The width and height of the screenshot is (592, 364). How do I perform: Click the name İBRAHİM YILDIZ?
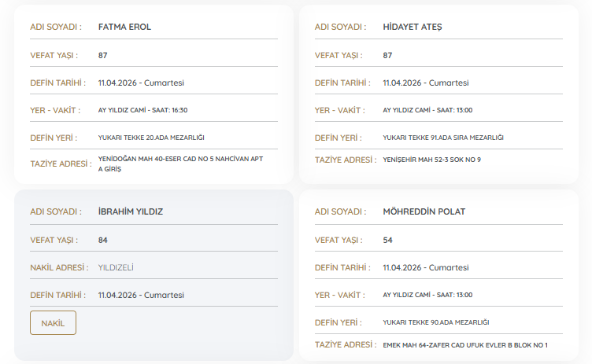(130, 211)
